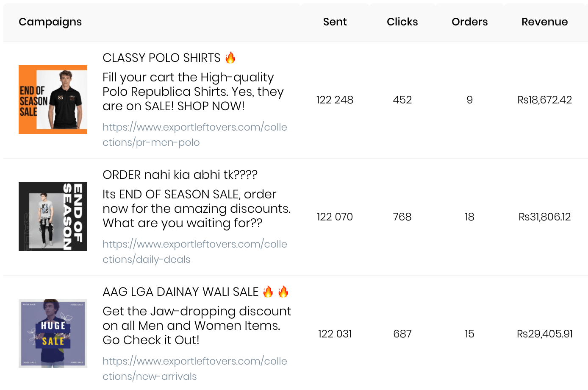Open the new-arrivals collection link
The width and height of the screenshot is (588, 390).
pos(195,369)
